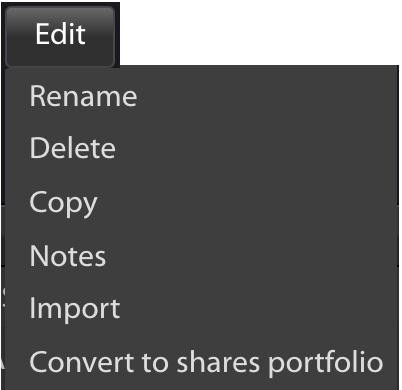Image resolution: width=402 pixels, height=390 pixels.
Task: Select the Copy menu entry
Action: click(x=202, y=203)
